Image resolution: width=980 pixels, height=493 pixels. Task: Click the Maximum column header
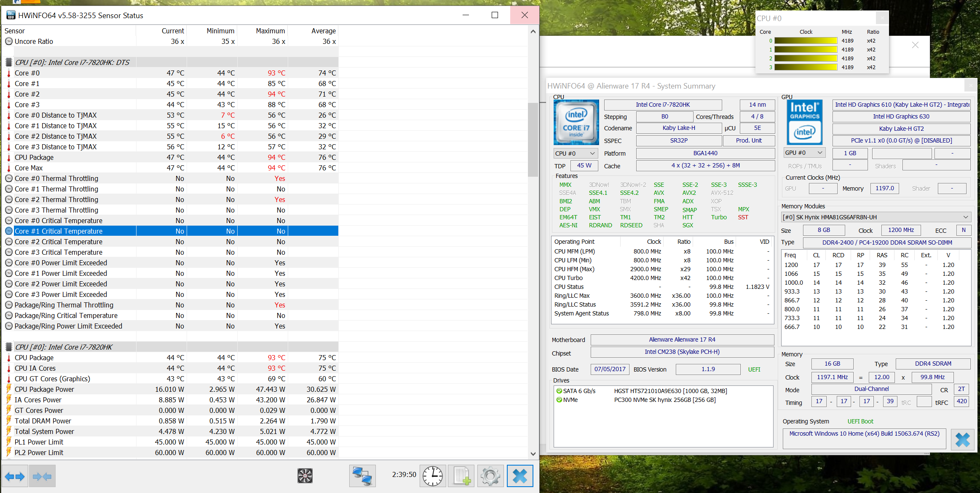tap(262, 31)
